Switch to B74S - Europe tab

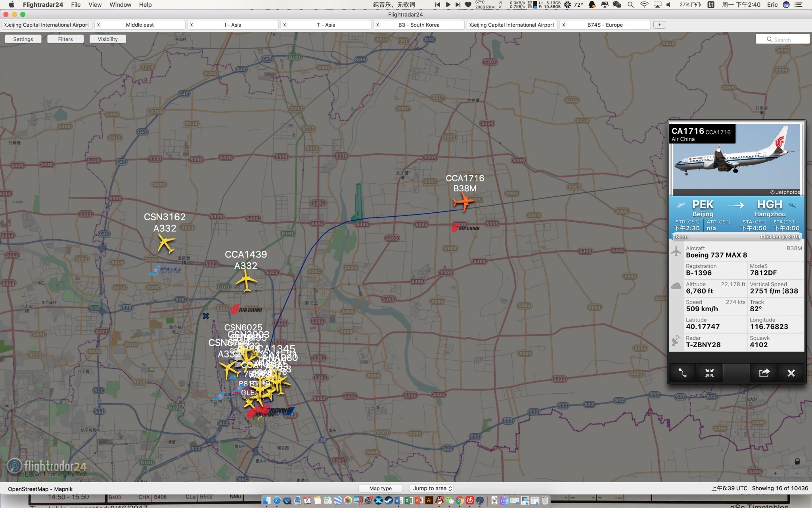pos(605,25)
